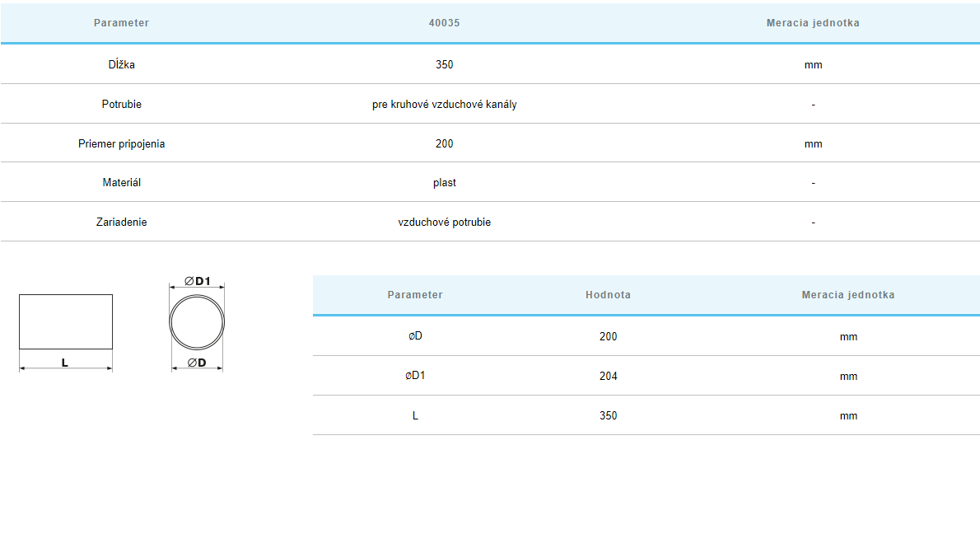Click the Potrubie parameter cell
Image resolution: width=980 pixels, height=534 pixels.
[121, 105]
